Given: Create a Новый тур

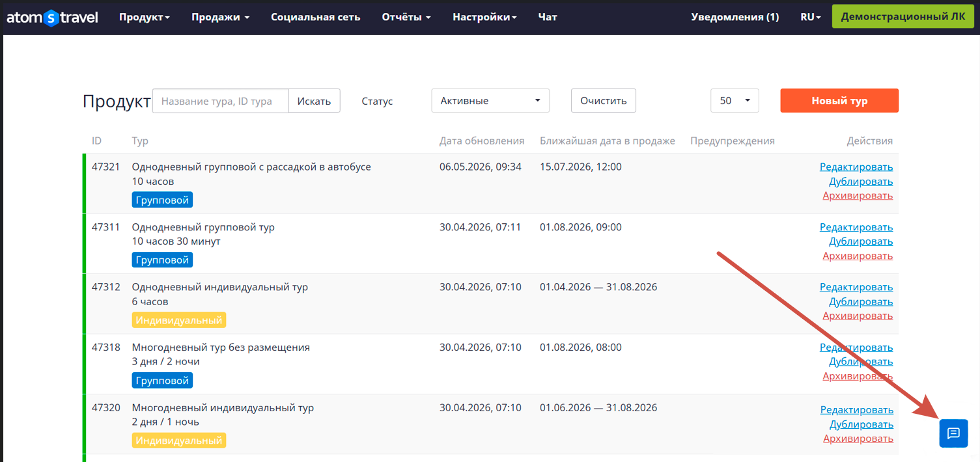Looking at the screenshot, I should tap(839, 101).
